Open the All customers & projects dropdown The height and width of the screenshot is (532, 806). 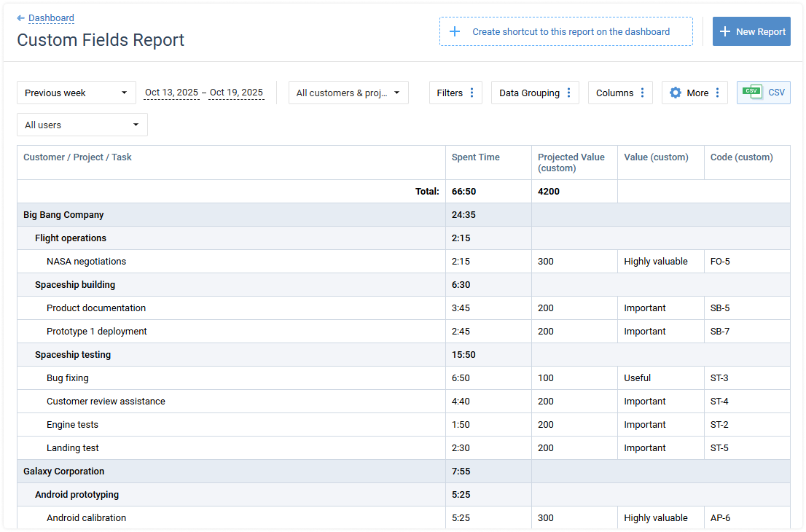pyautogui.click(x=348, y=93)
